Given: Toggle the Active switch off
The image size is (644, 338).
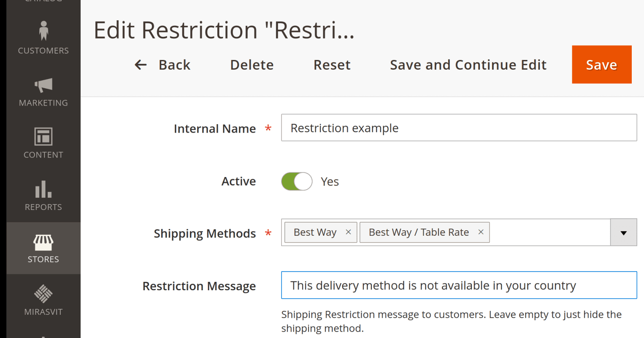Looking at the screenshot, I should [x=297, y=181].
